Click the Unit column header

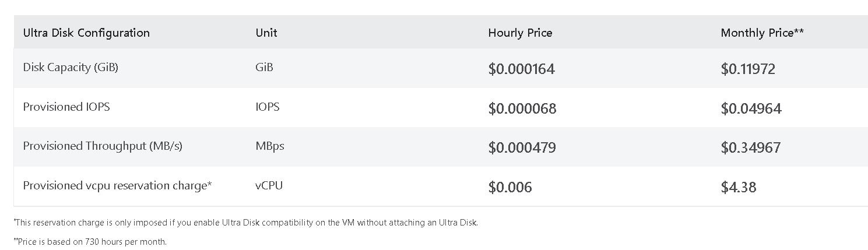click(266, 33)
